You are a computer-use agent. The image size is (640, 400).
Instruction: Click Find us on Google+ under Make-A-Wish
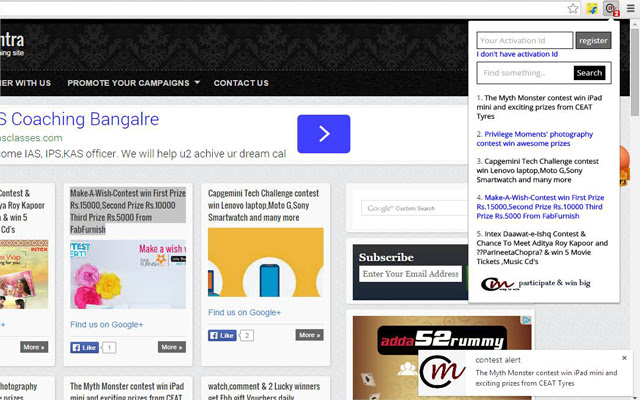(107, 324)
